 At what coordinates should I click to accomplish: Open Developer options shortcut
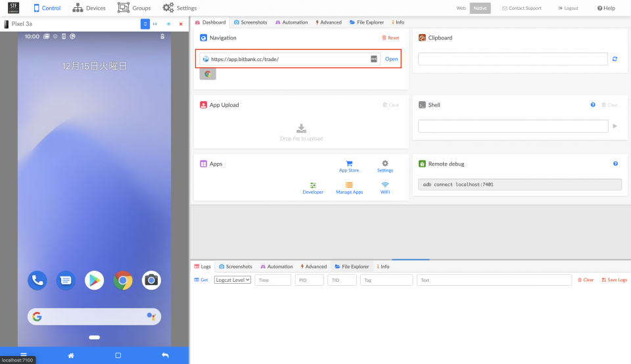click(313, 188)
